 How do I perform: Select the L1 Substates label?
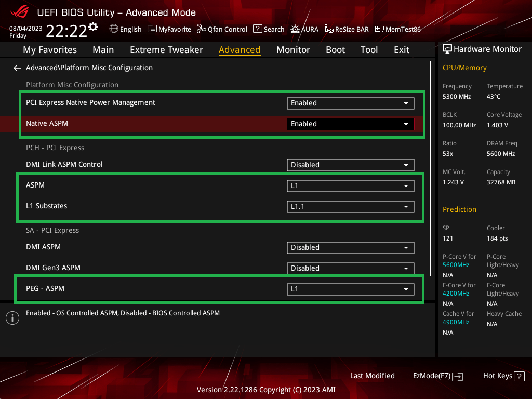tap(46, 206)
